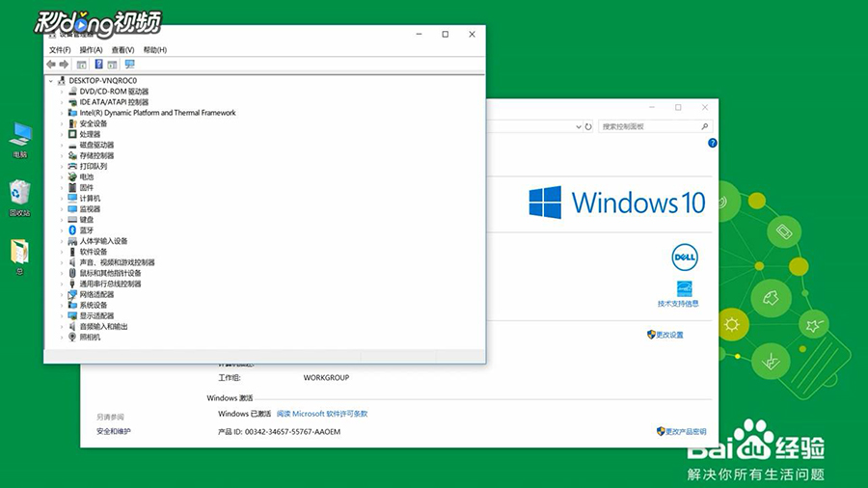Click the Forward arrow in Device Manager toolbar
The width and height of the screenshot is (868, 488).
(x=64, y=65)
